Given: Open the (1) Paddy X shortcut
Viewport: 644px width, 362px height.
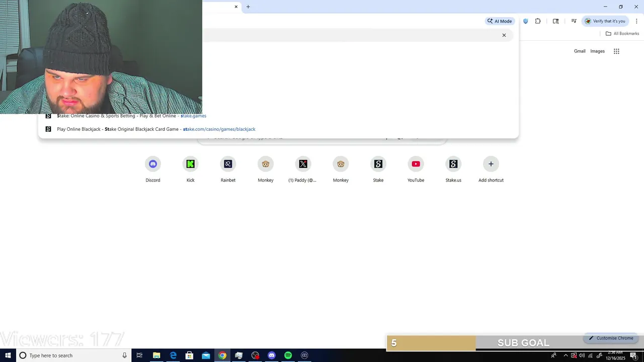Looking at the screenshot, I should 303,170.
